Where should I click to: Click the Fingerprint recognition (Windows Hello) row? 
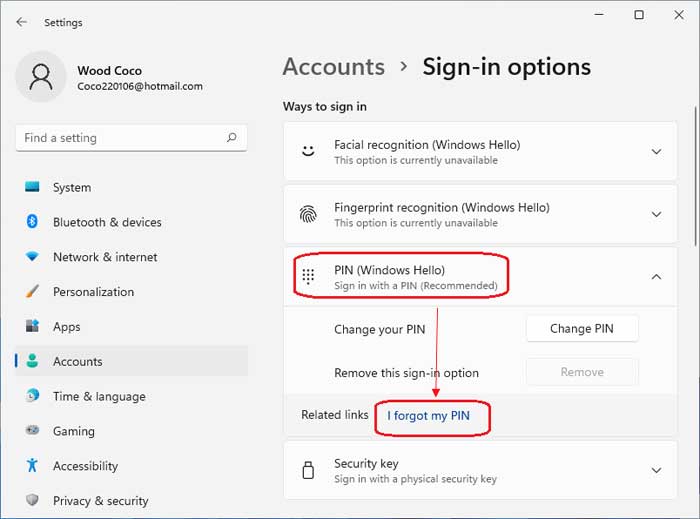point(480,214)
